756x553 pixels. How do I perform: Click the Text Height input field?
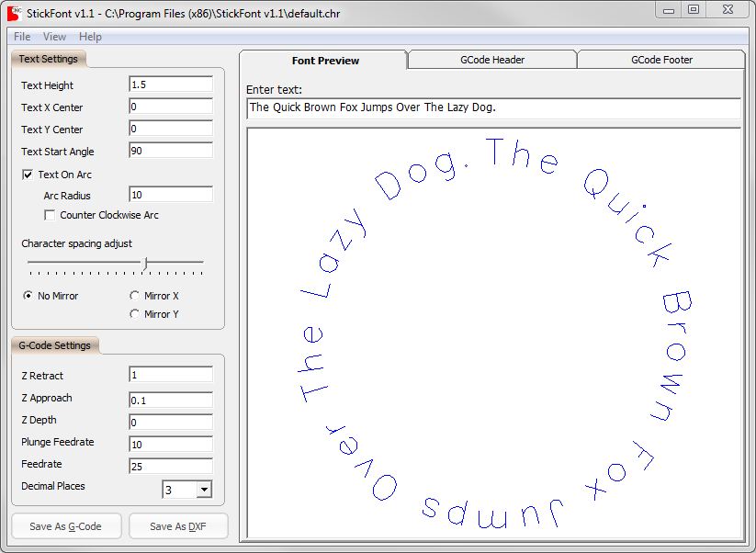tap(171, 85)
